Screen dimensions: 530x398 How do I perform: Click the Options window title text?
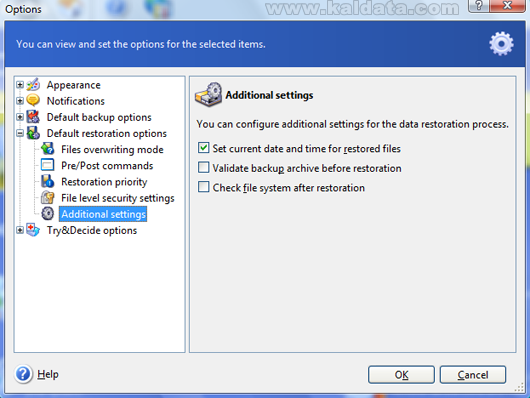coord(23,9)
